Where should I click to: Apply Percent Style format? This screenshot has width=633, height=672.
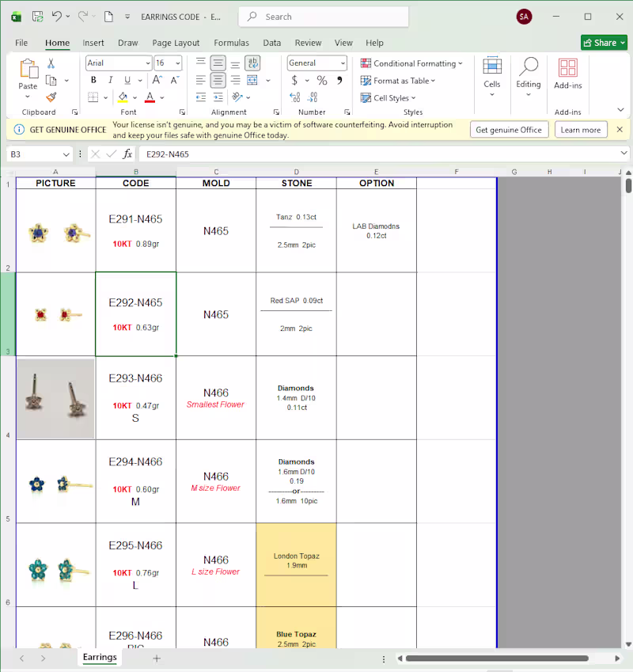click(321, 80)
